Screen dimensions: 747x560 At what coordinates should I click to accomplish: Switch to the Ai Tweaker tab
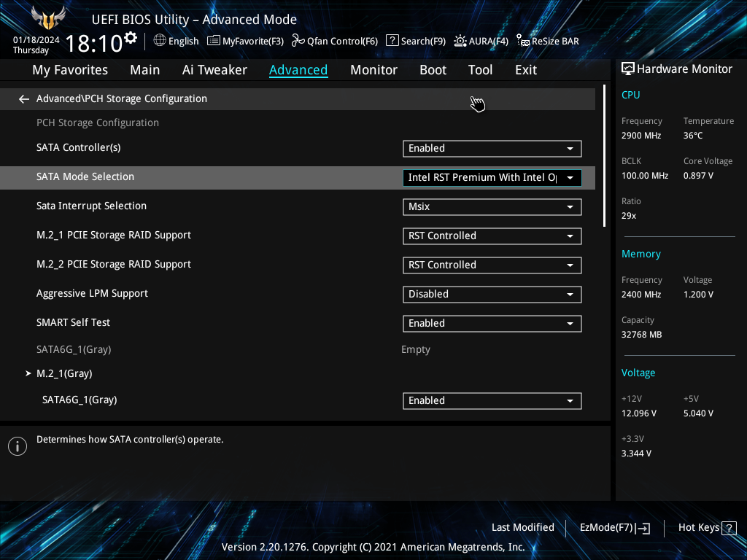point(214,70)
